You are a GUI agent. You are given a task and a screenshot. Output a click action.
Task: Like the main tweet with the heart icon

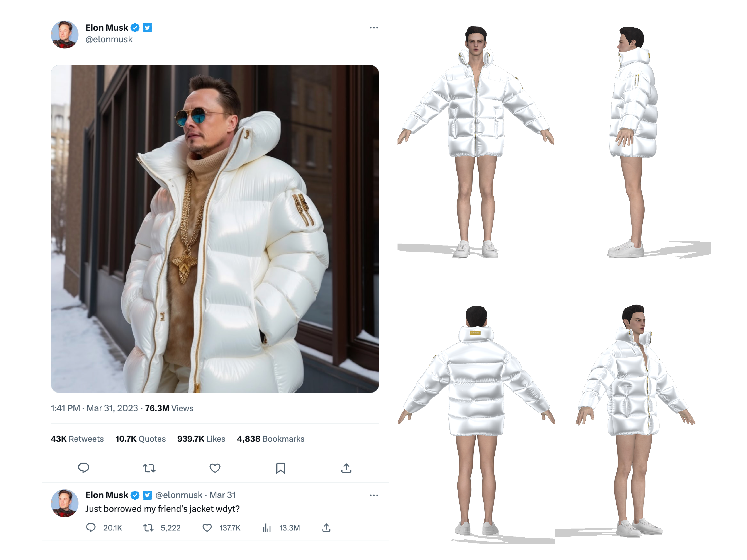tap(215, 468)
